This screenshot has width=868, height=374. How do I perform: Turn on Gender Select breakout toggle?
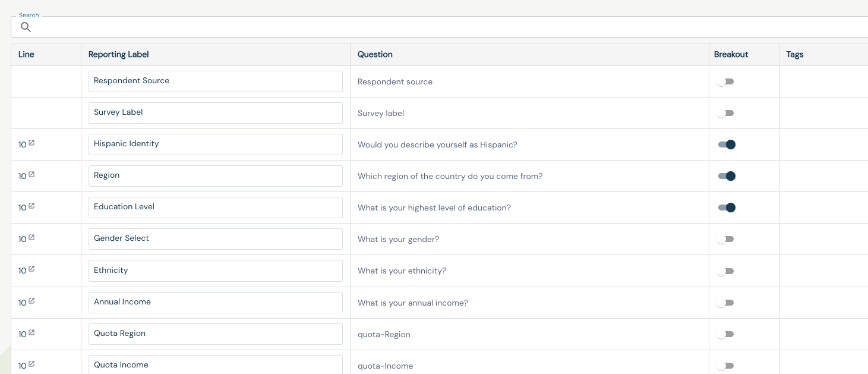(x=725, y=239)
